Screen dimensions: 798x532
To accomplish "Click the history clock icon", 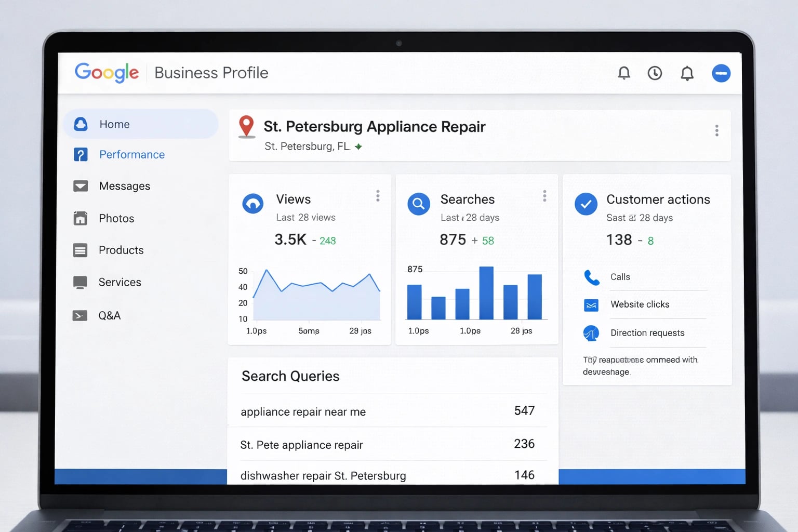I will 655,73.
